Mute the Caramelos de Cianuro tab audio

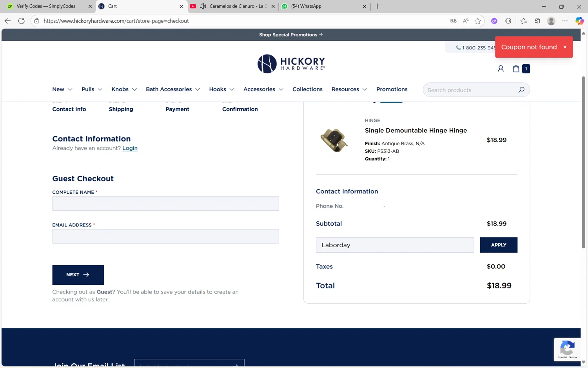coord(203,6)
